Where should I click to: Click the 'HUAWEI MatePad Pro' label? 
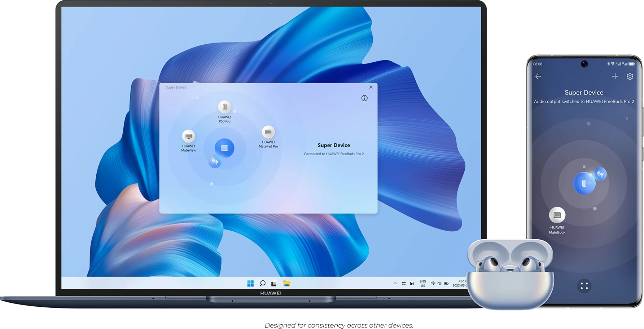(x=268, y=144)
